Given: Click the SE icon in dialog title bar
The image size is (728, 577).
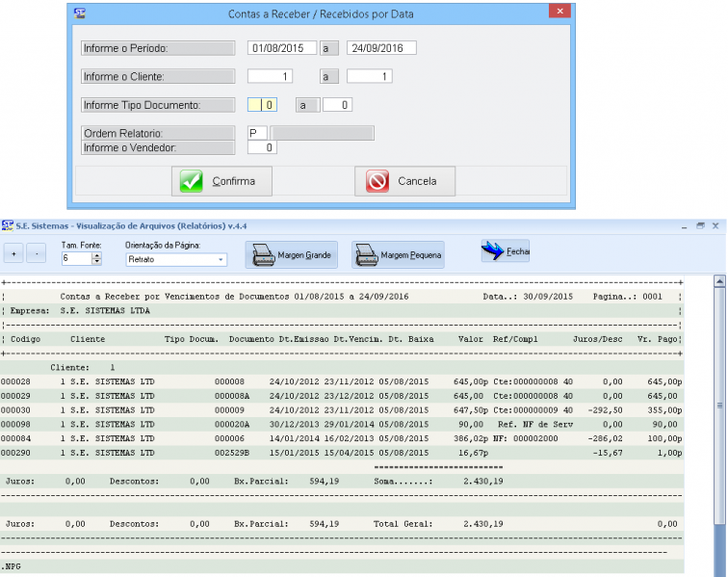Looking at the screenshot, I should coord(80,13).
